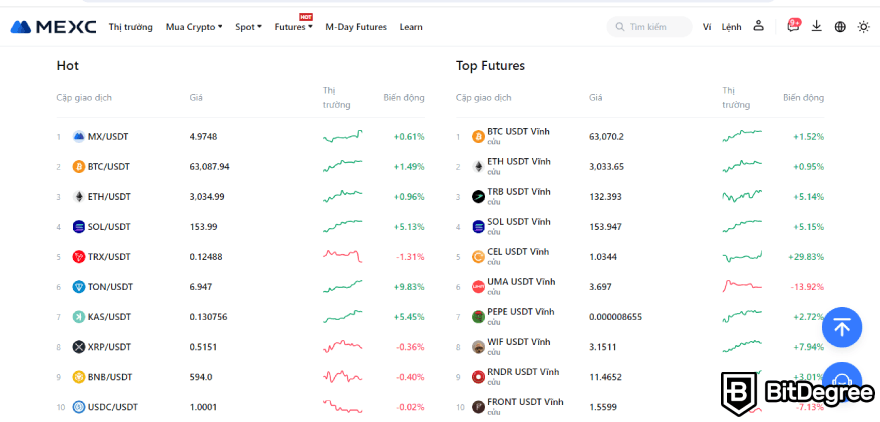Click BNB/USDT price 594.0

pyautogui.click(x=201, y=377)
